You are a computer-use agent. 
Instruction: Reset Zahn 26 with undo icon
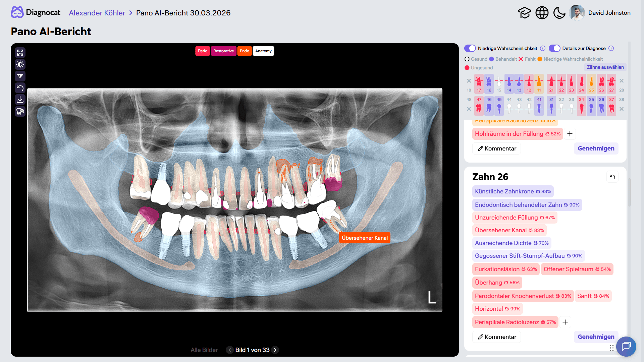[x=612, y=177]
